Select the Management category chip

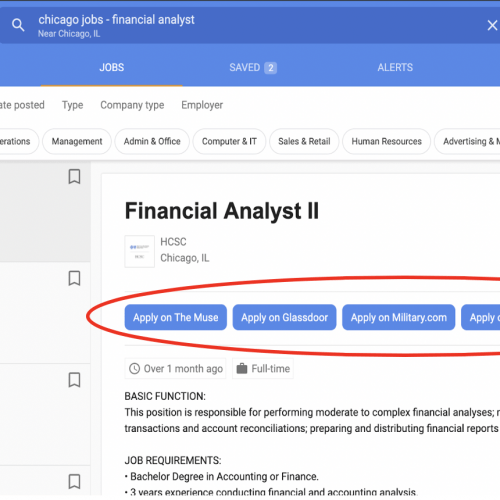[77, 141]
